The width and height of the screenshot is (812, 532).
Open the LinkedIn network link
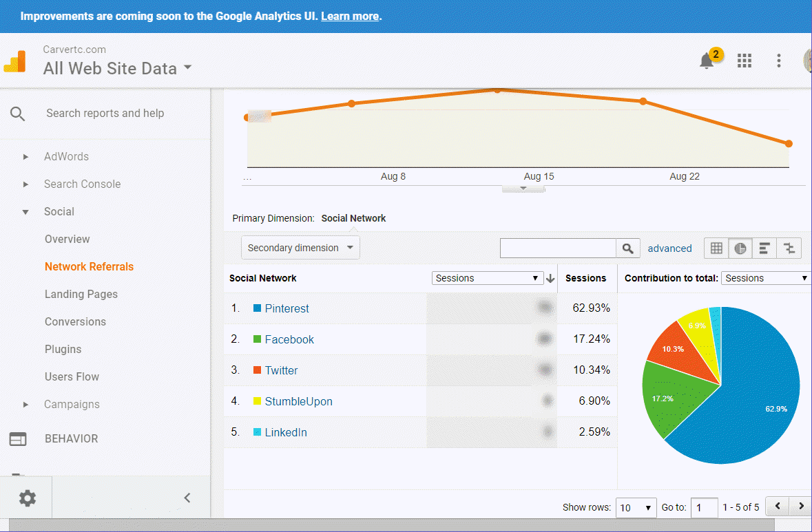coord(286,433)
